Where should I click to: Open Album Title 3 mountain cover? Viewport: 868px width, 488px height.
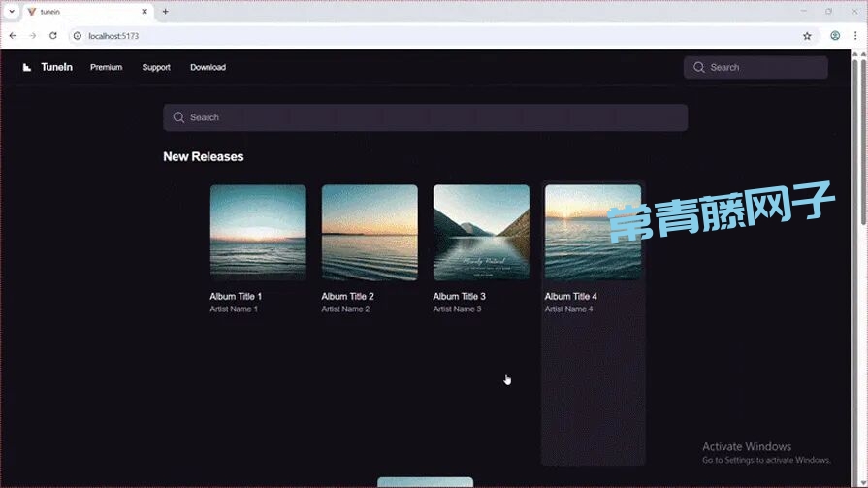tap(481, 233)
